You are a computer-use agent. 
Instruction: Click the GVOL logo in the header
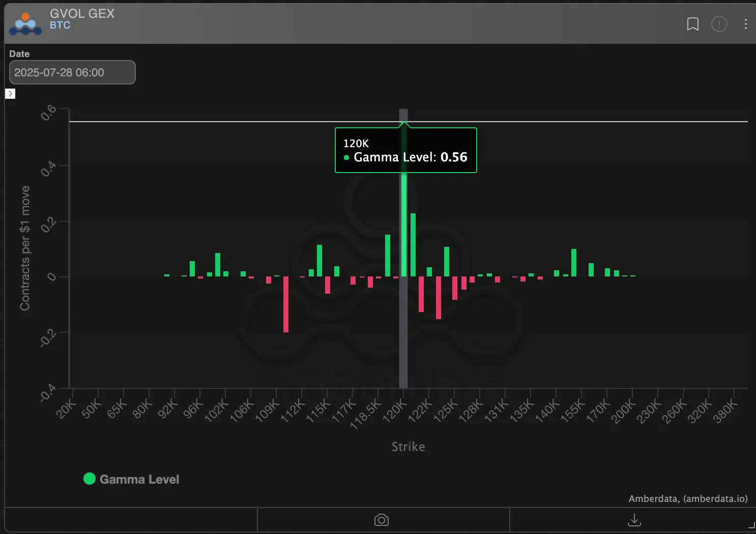[25, 23]
